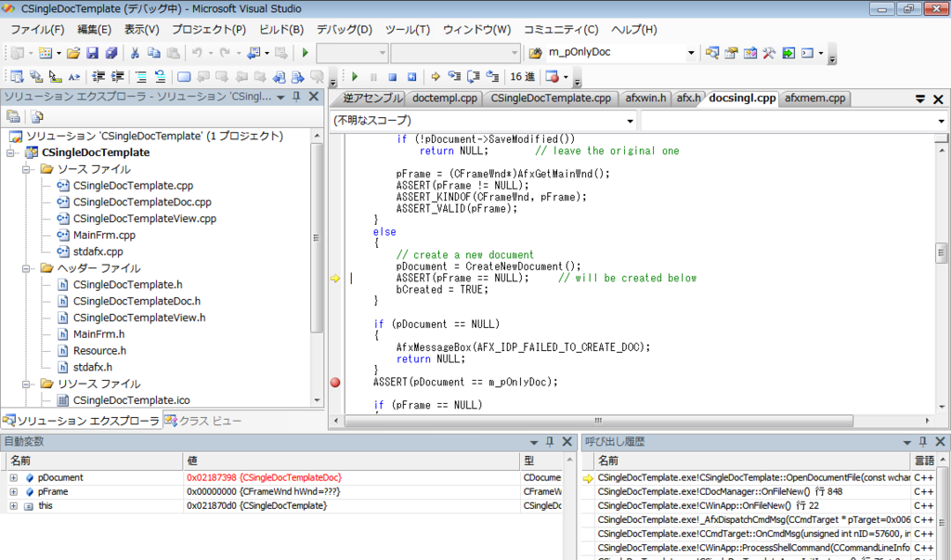
Task: Open the ビルド(B) menu
Action: 280,30
